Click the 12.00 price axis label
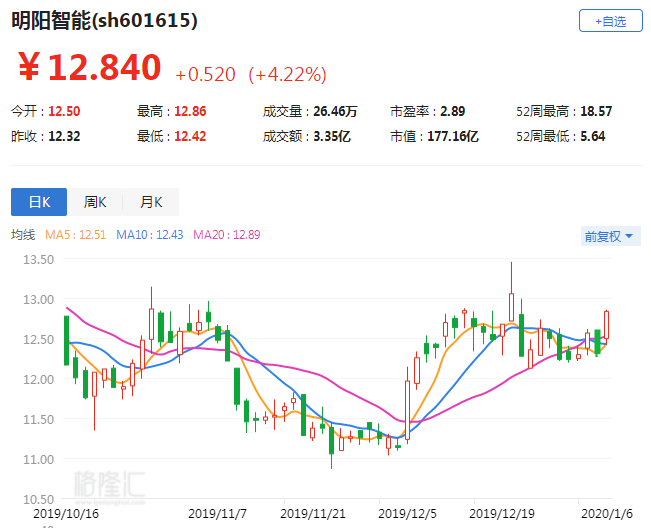Image resolution: width=651 pixels, height=528 pixels. click(39, 379)
